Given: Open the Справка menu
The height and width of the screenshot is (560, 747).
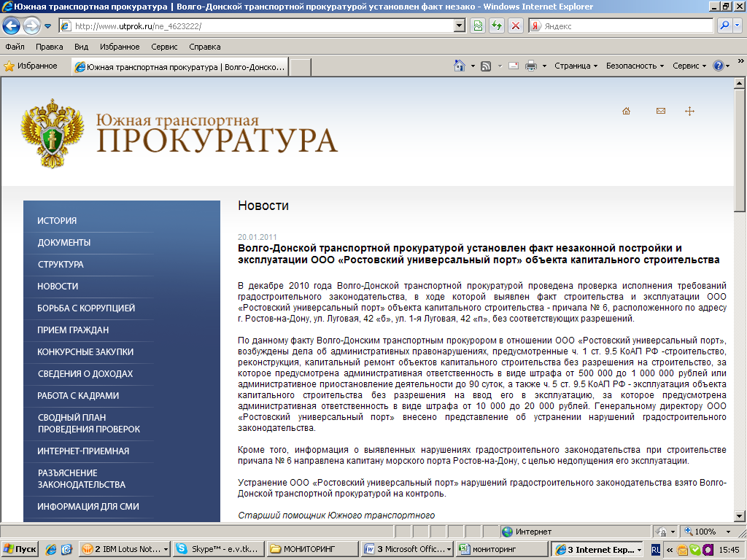Looking at the screenshot, I should click(x=204, y=47).
